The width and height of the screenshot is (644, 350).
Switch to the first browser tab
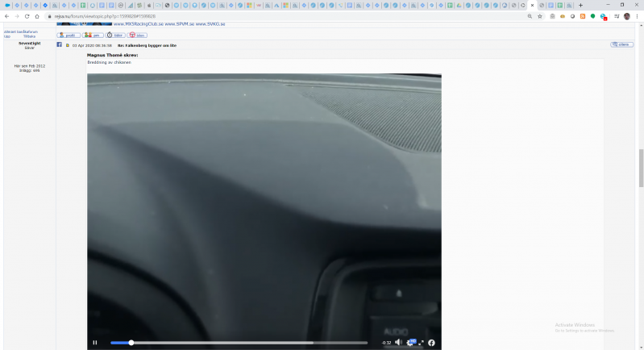tap(7, 6)
